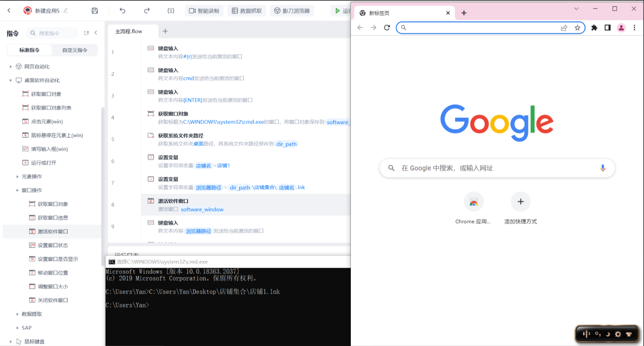
Task: Expand the 元素操作 group
Action: coord(17,177)
